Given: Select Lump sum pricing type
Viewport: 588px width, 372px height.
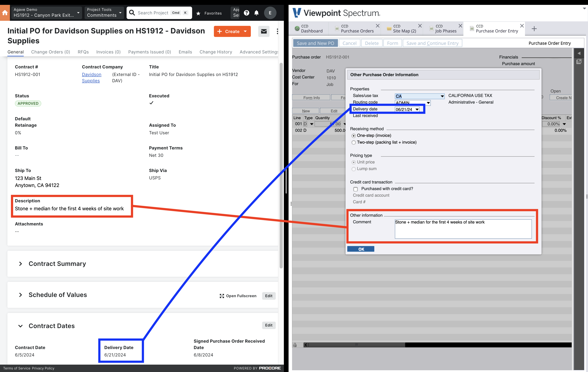Looking at the screenshot, I should click(353, 169).
